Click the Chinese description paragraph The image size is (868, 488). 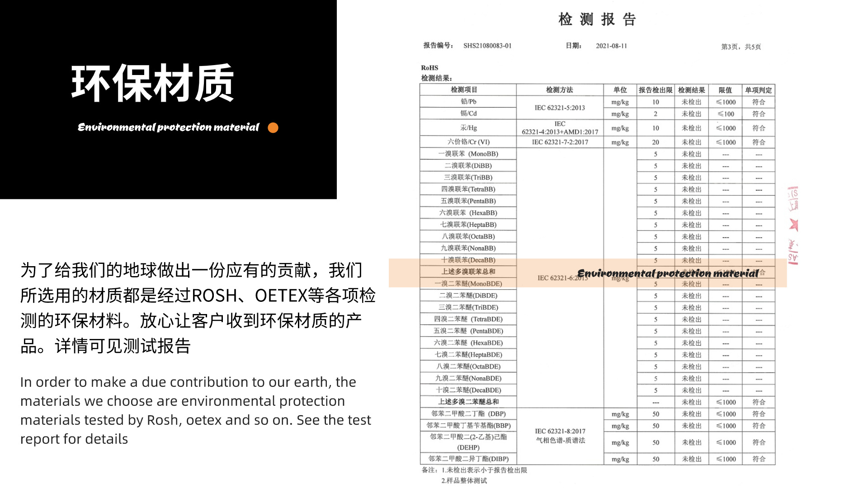(198, 308)
